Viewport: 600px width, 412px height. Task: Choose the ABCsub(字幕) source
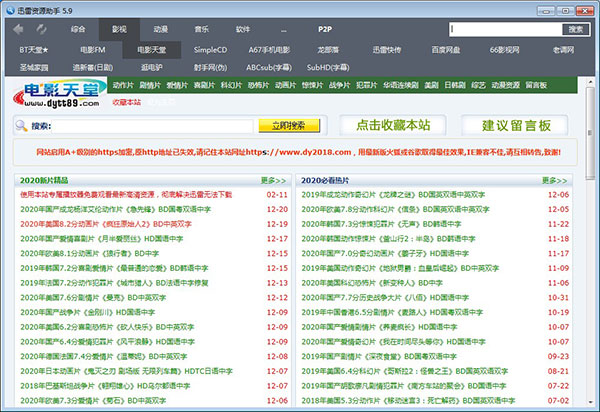(269, 67)
